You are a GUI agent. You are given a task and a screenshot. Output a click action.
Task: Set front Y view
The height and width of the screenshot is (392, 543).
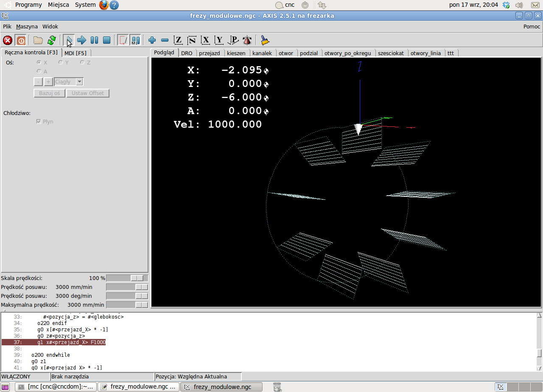click(x=219, y=40)
